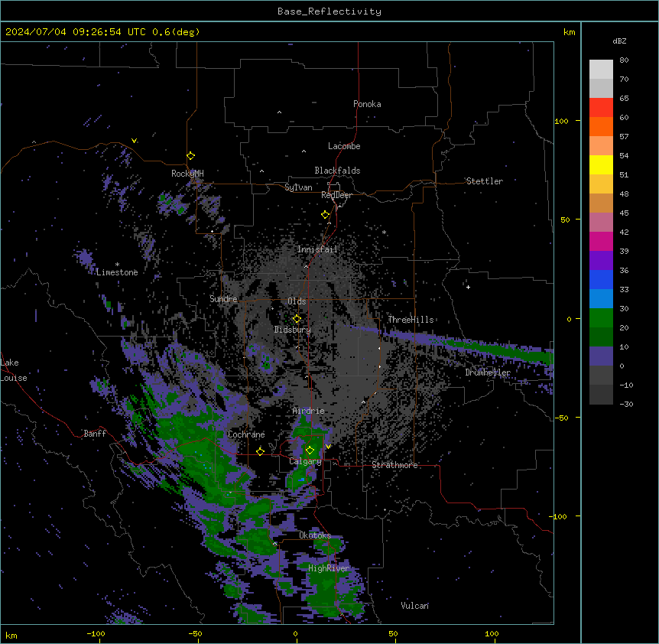Click the HighRiver label

329,568
